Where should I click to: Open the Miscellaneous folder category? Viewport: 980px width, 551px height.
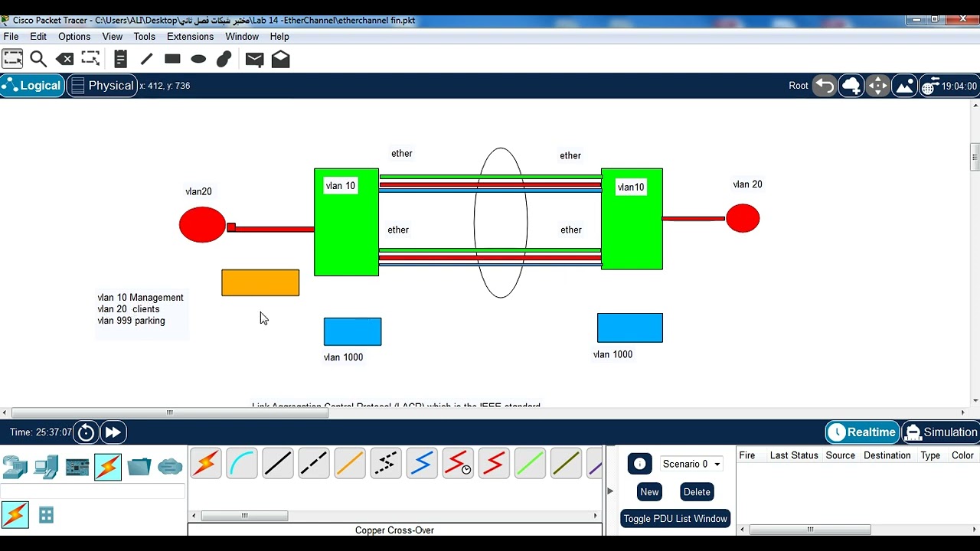pyautogui.click(x=139, y=466)
